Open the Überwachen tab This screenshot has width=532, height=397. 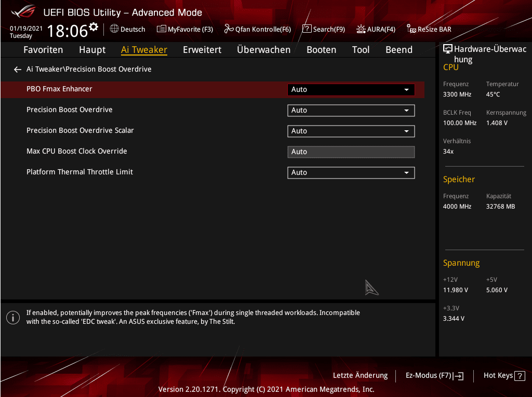(263, 49)
